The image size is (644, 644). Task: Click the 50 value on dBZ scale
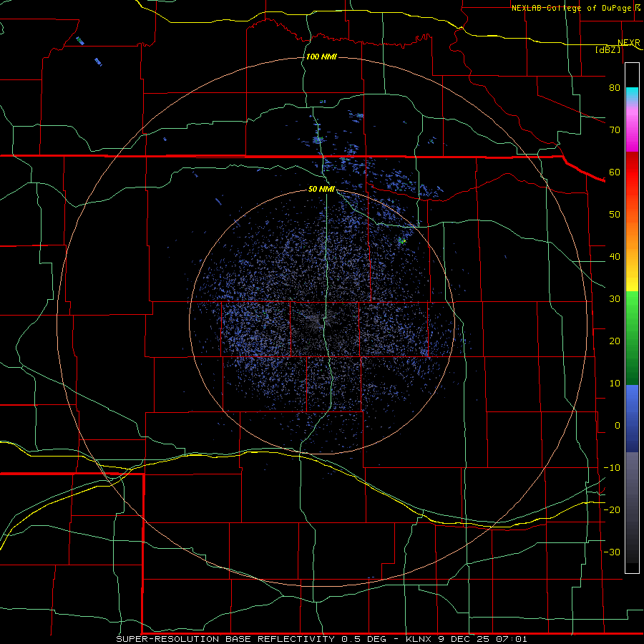click(615, 215)
